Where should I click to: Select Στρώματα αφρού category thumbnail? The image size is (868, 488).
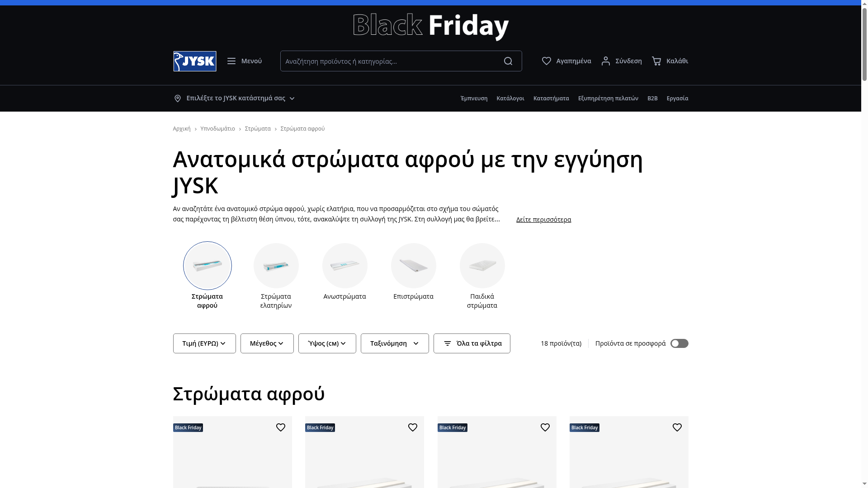click(208, 266)
